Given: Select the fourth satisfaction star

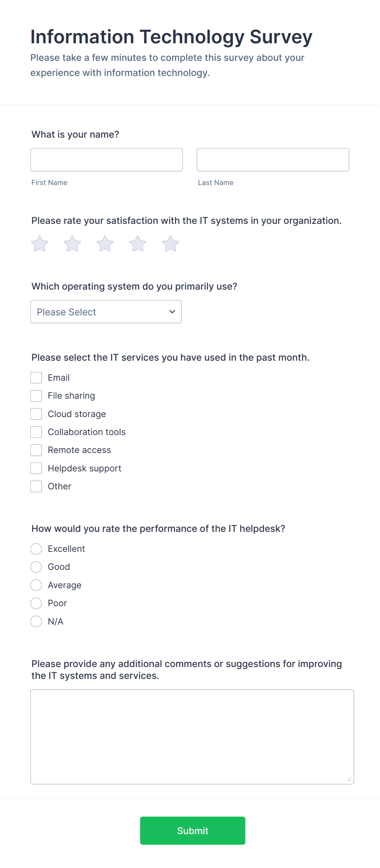Looking at the screenshot, I should tap(137, 243).
